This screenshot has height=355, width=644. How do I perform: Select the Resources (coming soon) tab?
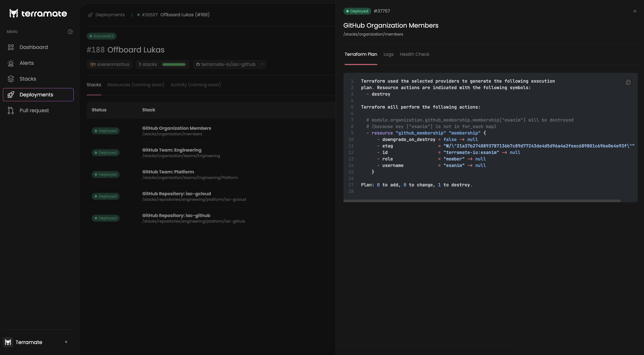[x=136, y=85]
